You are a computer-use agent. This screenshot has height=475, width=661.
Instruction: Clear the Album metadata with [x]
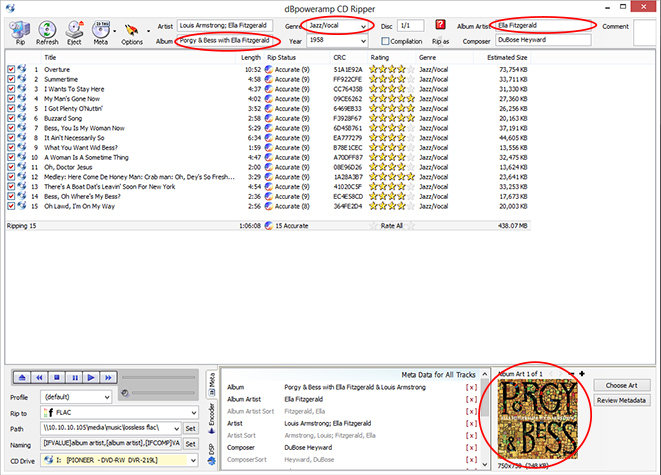coord(471,387)
